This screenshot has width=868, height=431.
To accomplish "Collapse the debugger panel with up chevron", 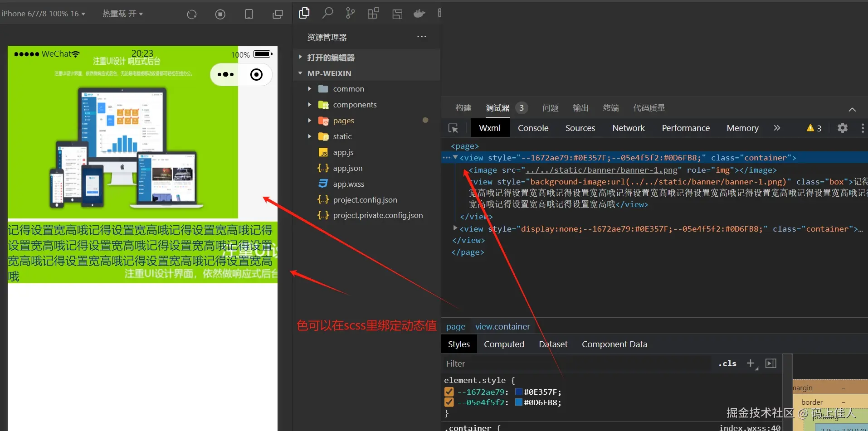I will [853, 109].
